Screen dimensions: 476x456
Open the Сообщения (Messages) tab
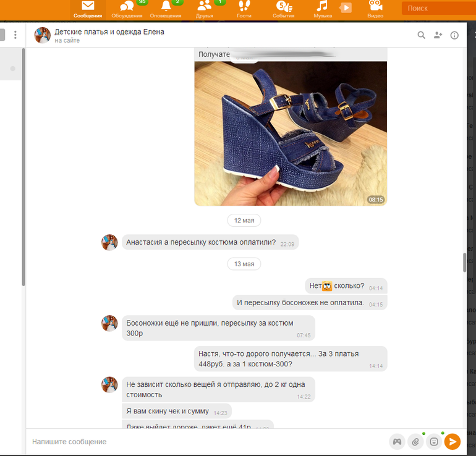tap(87, 9)
